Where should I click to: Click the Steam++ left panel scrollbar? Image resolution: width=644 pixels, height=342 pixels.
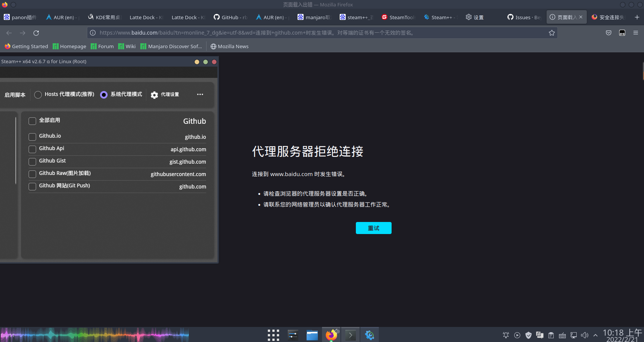(x=16, y=150)
